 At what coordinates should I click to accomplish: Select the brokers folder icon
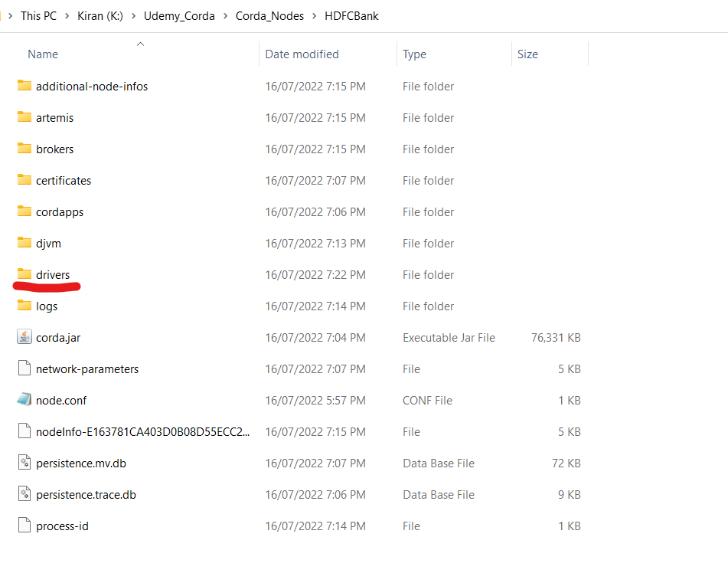24,149
